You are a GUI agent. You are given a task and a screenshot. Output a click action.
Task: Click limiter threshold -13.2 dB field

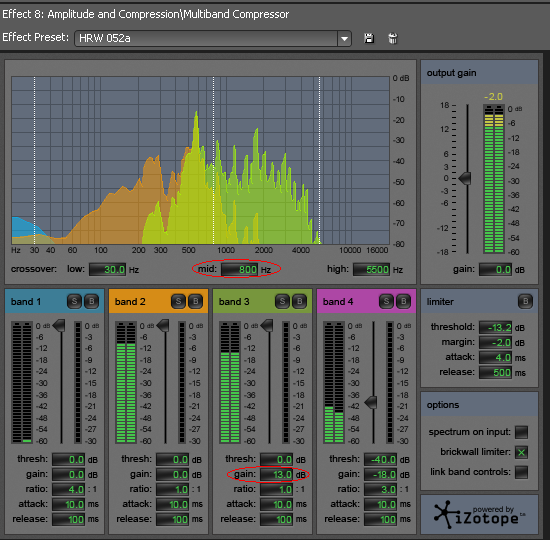tap(495, 327)
